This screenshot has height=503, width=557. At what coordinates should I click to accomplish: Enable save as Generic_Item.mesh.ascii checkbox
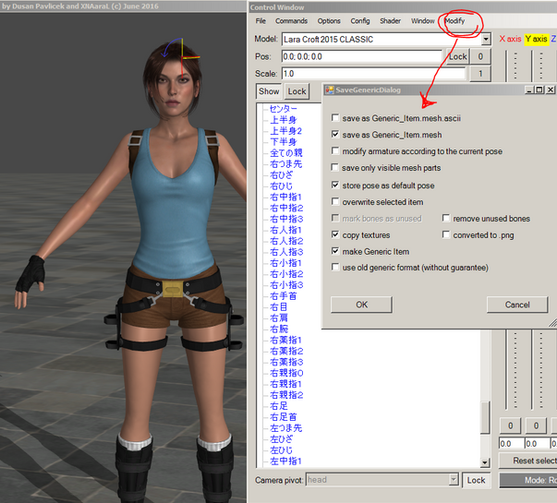(x=335, y=118)
